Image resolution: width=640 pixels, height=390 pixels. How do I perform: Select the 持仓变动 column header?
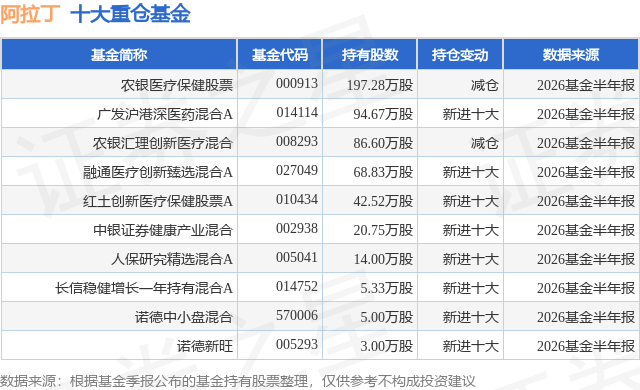tap(460, 55)
